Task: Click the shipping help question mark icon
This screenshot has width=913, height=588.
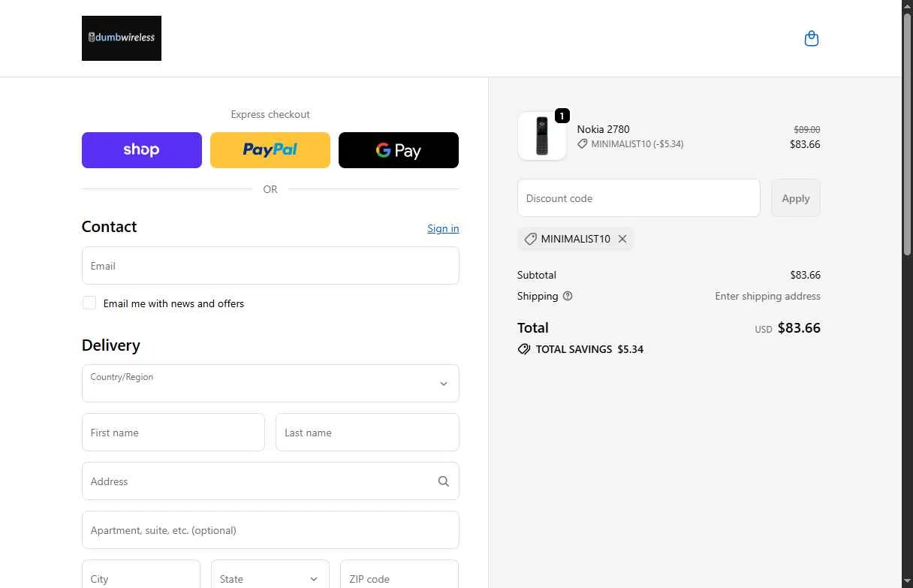Action: coord(568,296)
